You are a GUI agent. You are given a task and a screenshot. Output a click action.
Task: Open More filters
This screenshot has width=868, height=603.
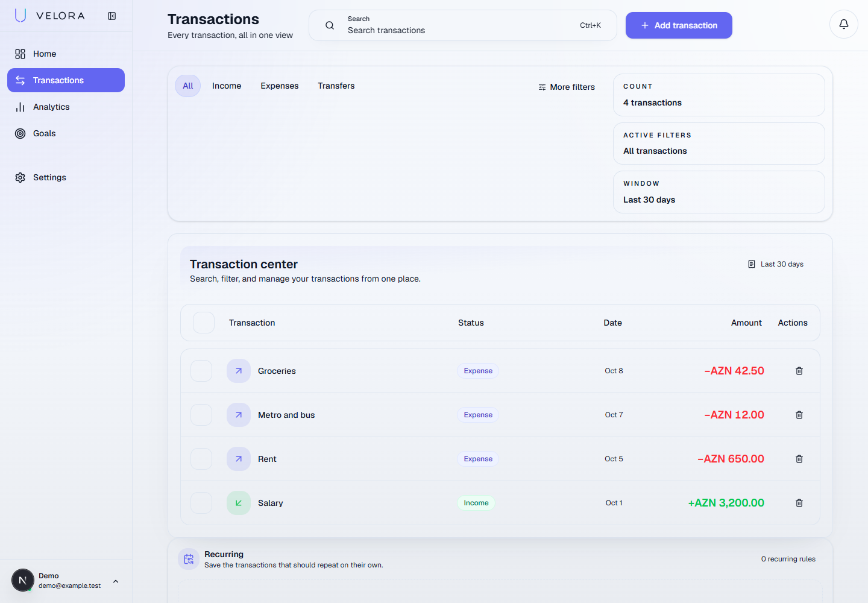567,87
